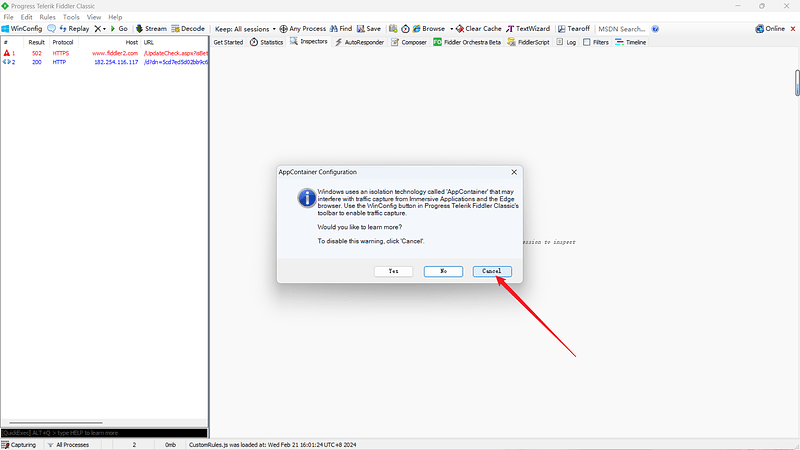800x450 pixels.
Task: Sort sessions by Result column header
Action: [37, 42]
